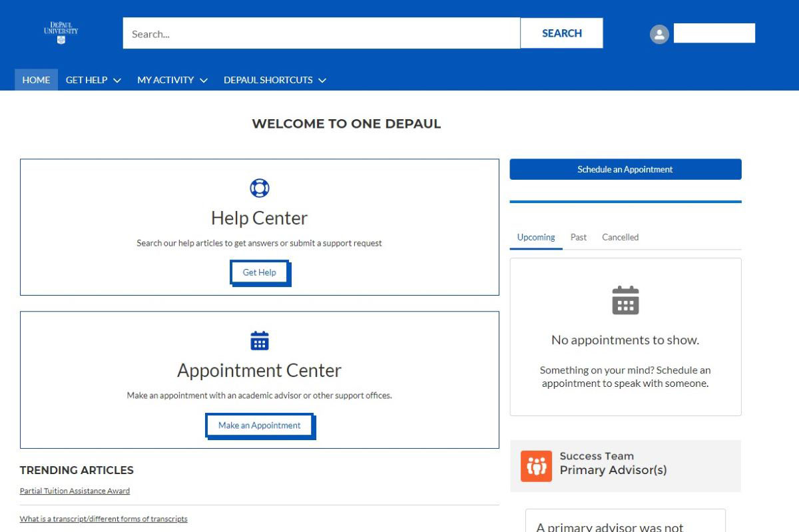Screen dimensions: 799x532
Task: Open the Partial Tuition Assistance Award article
Action: click(75, 491)
